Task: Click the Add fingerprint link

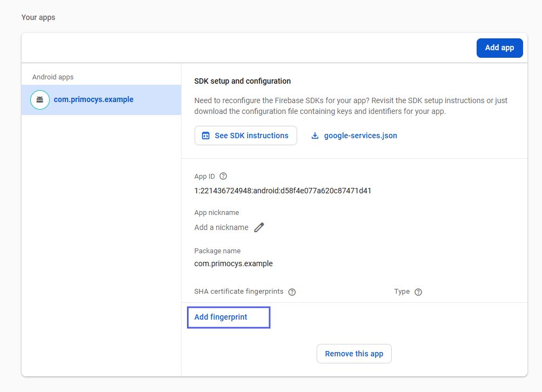Action: 221,317
